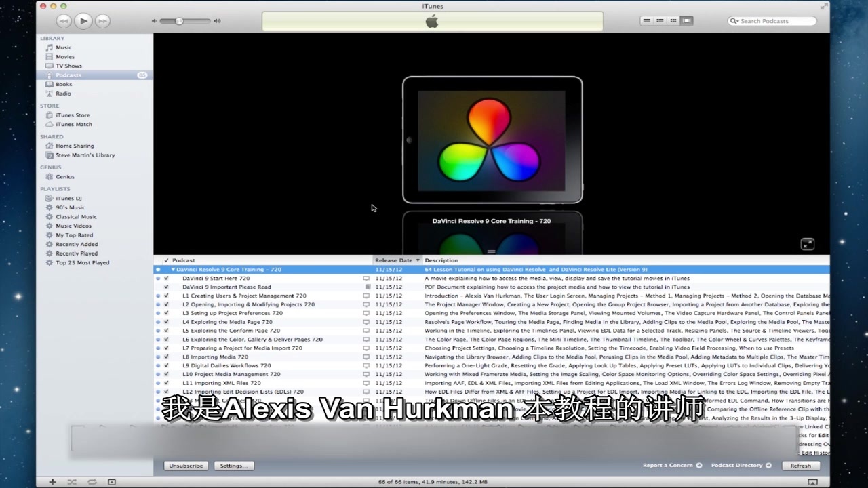Screen dimensions: 868x488
Task: Uncheck L1 Creating Users & Project Management
Action: (x=166, y=296)
